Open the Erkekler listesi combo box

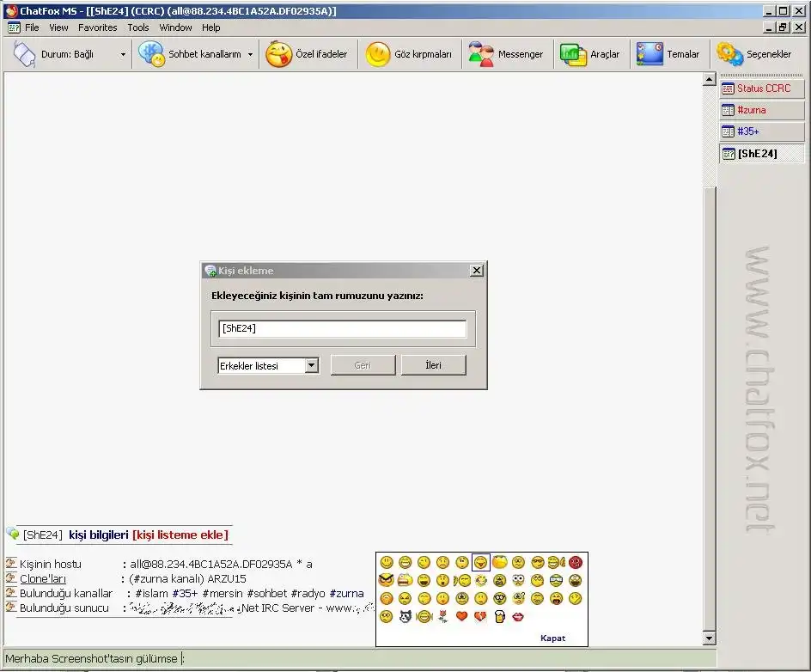pyautogui.click(x=268, y=366)
